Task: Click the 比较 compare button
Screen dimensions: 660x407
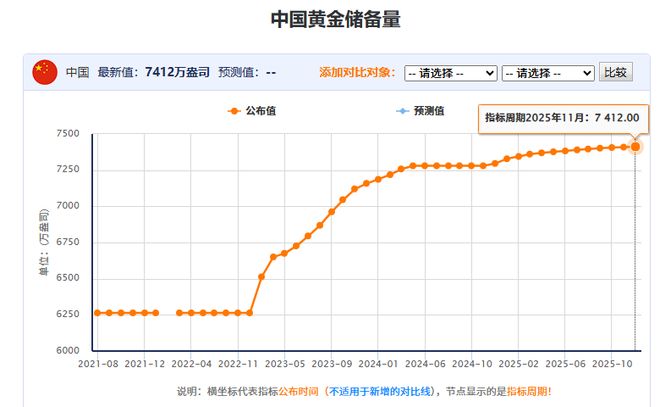Action: click(x=616, y=73)
